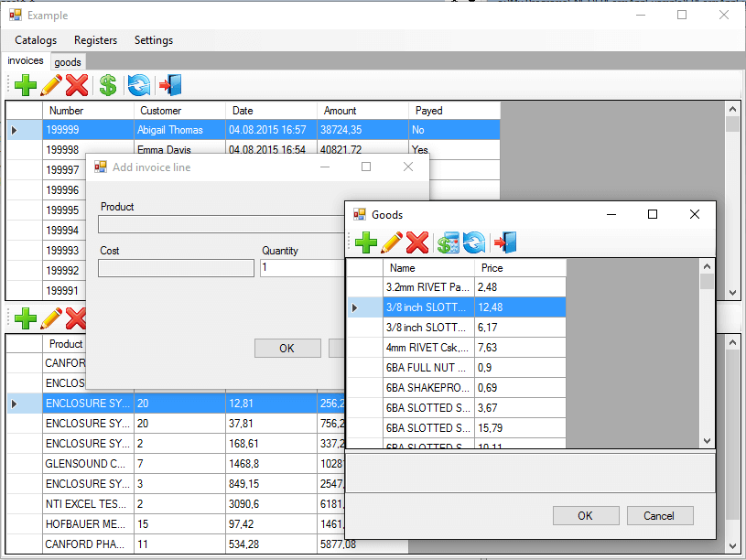Cancel the Goods selection window
746x560 pixels.
[x=660, y=515]
